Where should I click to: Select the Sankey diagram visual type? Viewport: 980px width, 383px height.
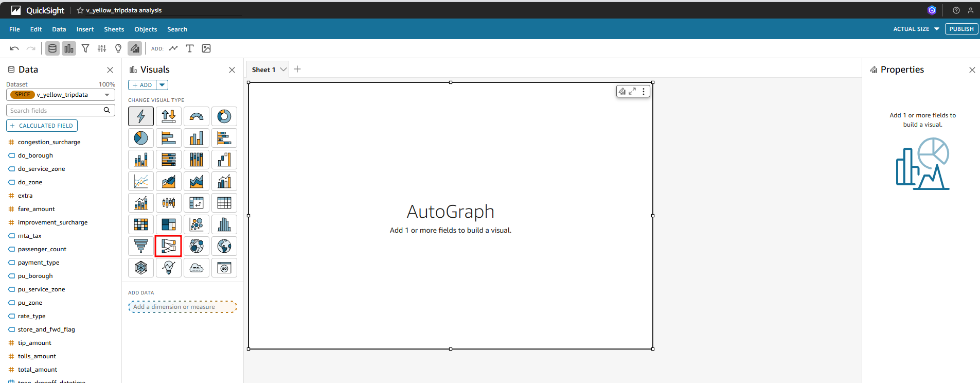point(168,246)
